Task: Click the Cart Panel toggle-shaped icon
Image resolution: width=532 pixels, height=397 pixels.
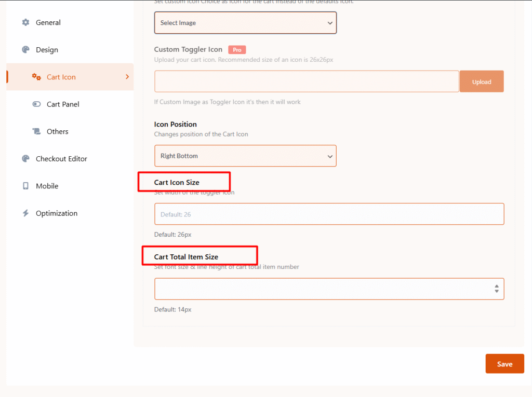Action: [x=36, y=104]
